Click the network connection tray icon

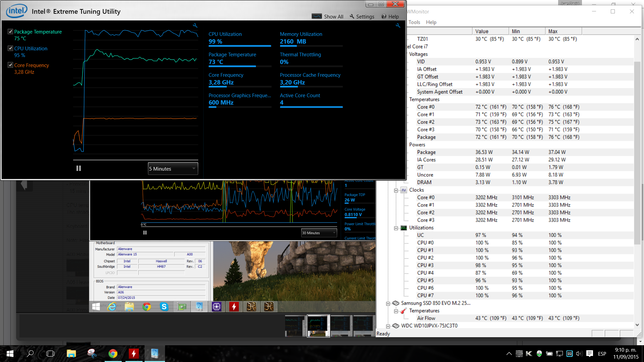click(559, 354)
